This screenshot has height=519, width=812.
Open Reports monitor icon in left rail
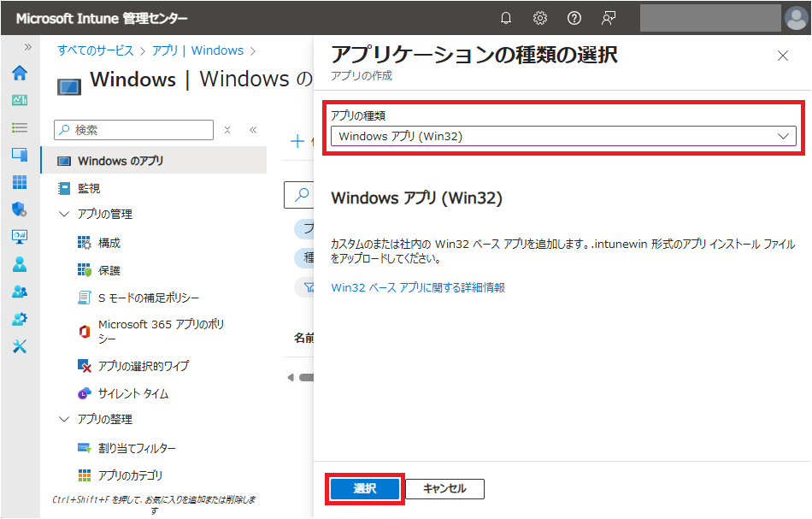[20, 237]
